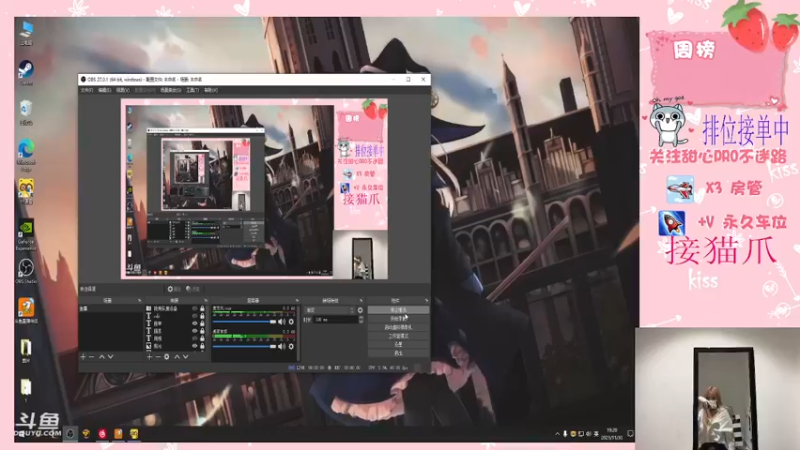Open This PC desktop icon
The image size is (800, 450).
[x=26, y=33]
